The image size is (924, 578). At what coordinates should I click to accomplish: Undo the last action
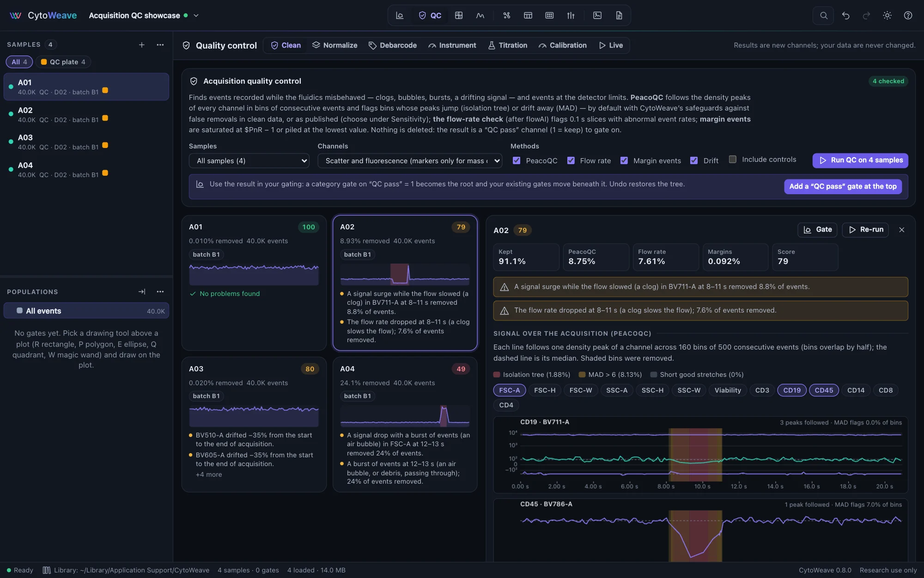click(845, 15)
